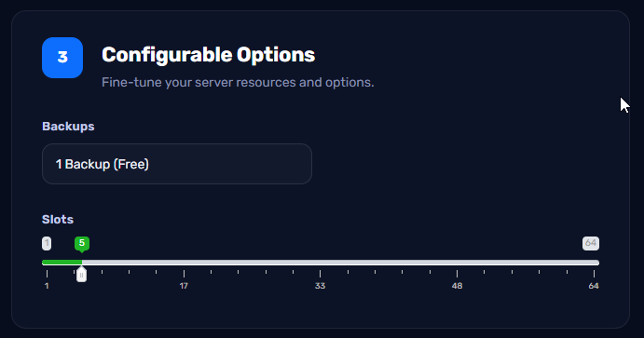Click the 64 label under the slider
The width and height of the screenshot is (644, 338).
594,286
